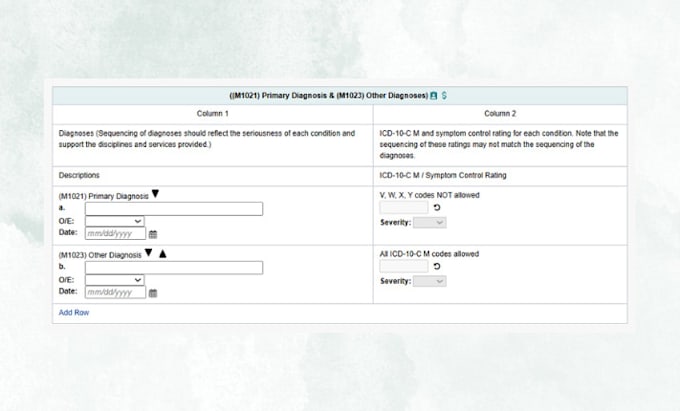Image resolution: width=680 pixels, height=411 pixels.
Task: Click ICD code box under All ICD-10-C M codes
Action: click(404, 266)
